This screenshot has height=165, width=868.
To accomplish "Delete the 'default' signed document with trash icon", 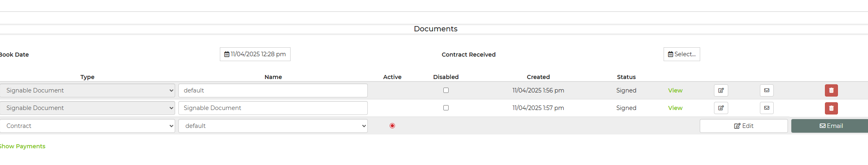I will (x=831, y=90).
